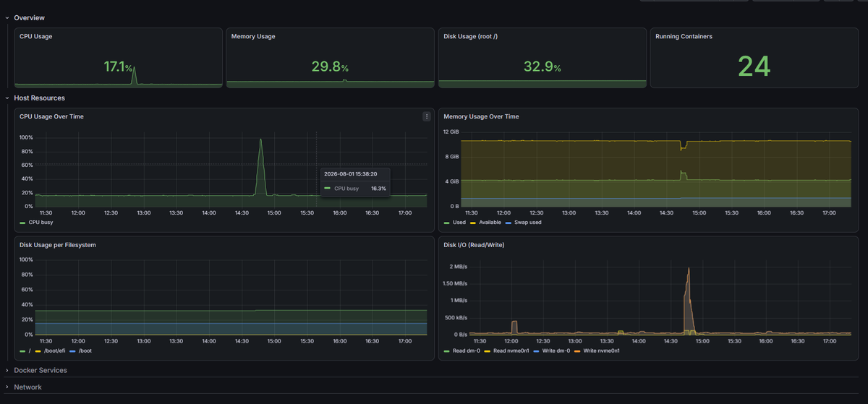
Task: Click the Running Containers panel title
Action: coord(684,36)
